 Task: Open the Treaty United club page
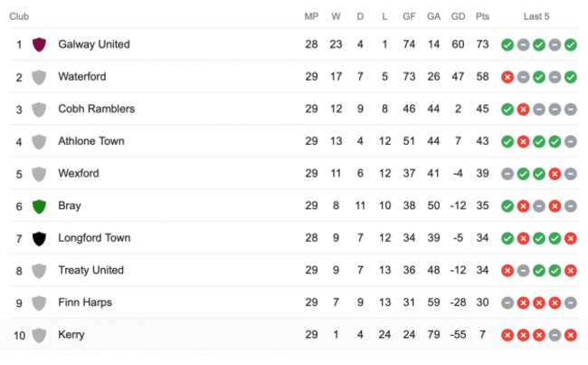click(x=90, y=270)
